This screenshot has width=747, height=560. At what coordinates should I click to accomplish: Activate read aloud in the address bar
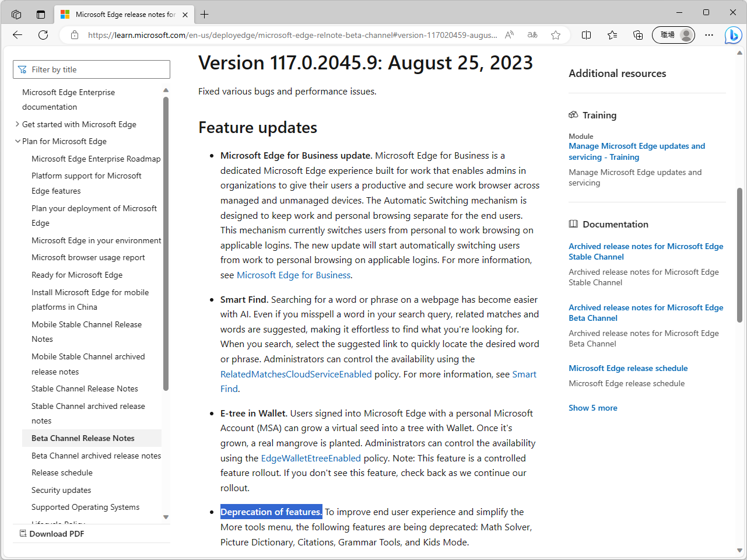(x=509, y=35)
